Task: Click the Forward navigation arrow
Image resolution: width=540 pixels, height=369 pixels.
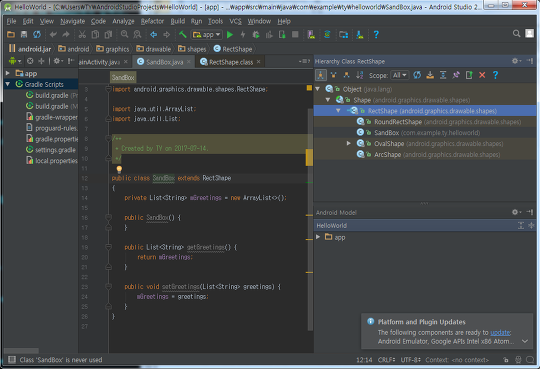Action: (x=167, y=34)
